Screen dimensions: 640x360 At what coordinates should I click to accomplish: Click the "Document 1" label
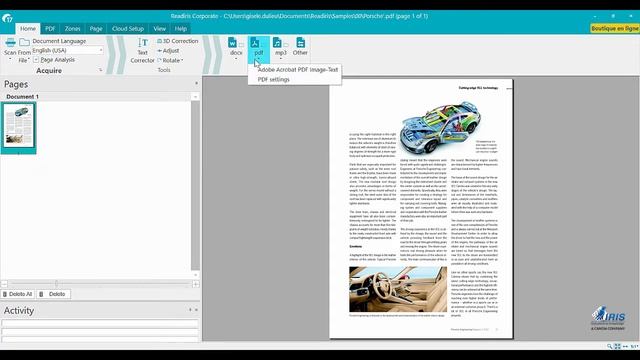pyautogui.click(x=22, y=97)
